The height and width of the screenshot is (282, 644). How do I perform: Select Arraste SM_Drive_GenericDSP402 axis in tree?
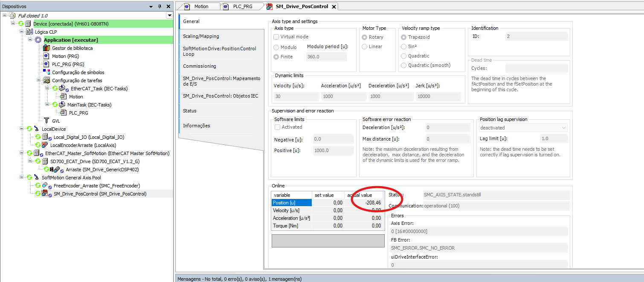[x=102, y=170]
